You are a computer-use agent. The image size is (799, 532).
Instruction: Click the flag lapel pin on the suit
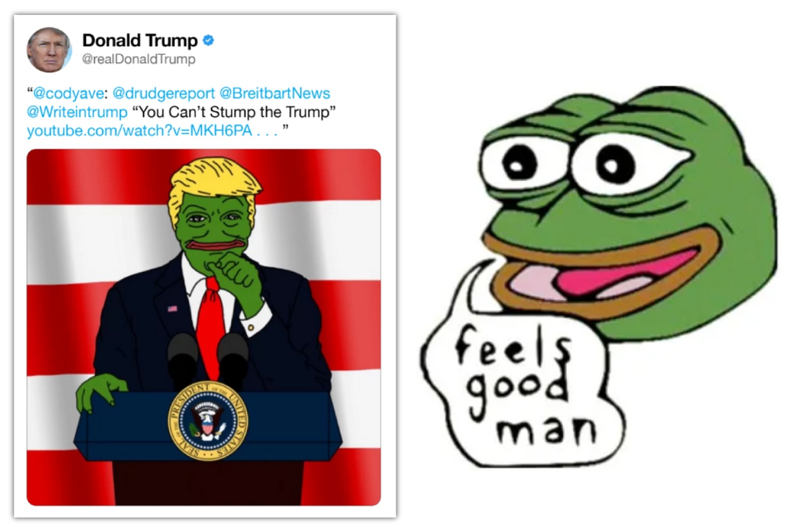(172, 309)
